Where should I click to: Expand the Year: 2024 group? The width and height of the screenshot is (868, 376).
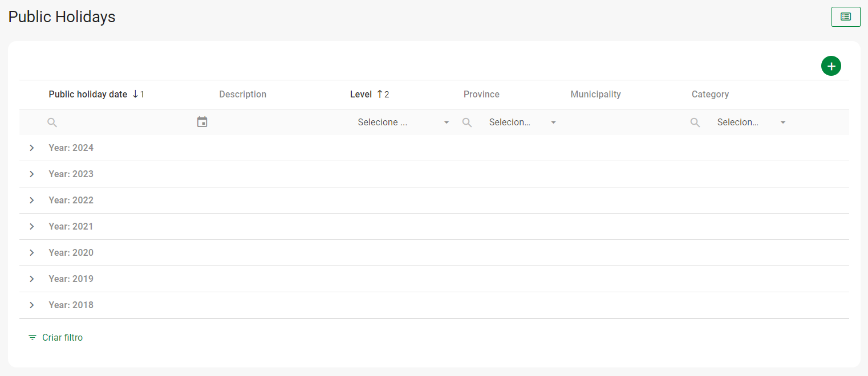[32, 148]
